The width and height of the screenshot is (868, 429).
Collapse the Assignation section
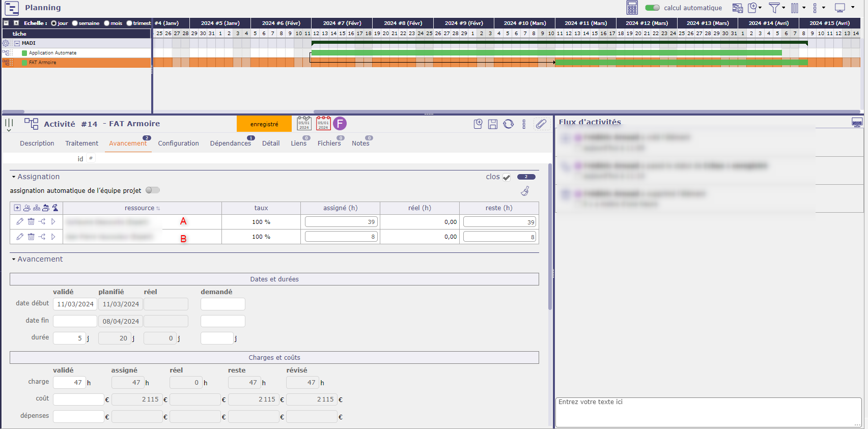click(x=14, y=177)
